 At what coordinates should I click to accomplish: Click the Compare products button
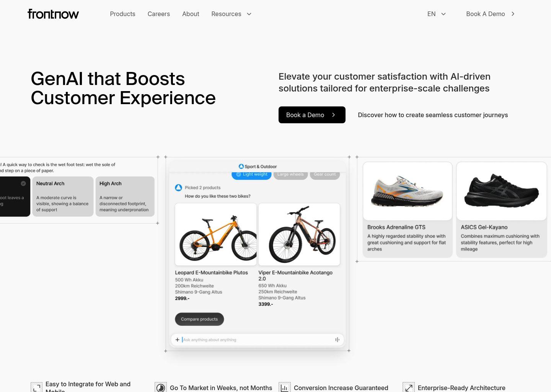point(199,319)
